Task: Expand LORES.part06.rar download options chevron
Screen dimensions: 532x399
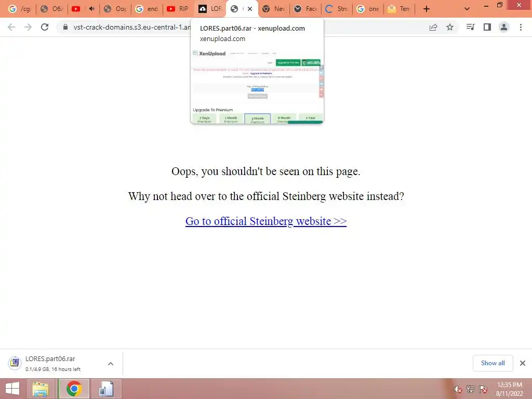Action: click(x=111, y=364)
